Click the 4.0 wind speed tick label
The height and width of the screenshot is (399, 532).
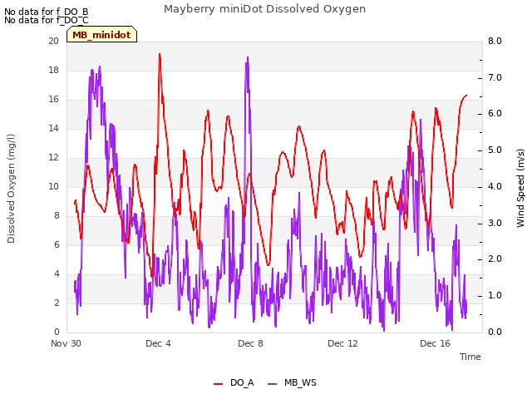(x=495, y=186)
